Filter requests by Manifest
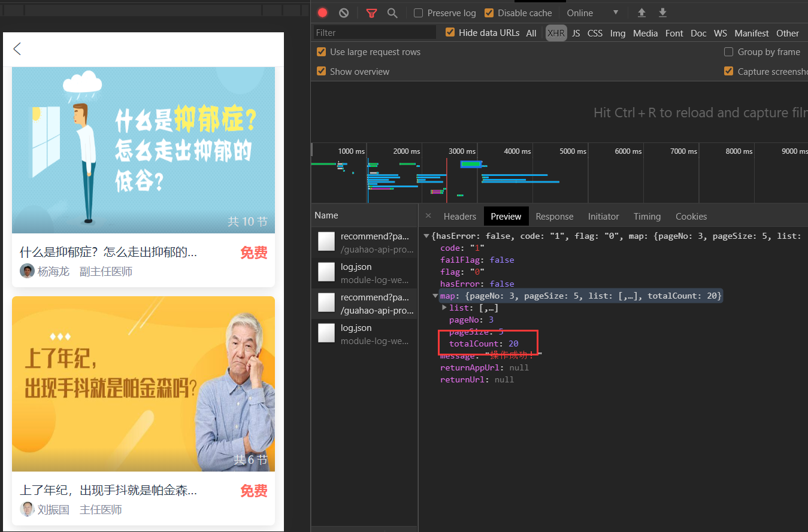 click(752, 33)
